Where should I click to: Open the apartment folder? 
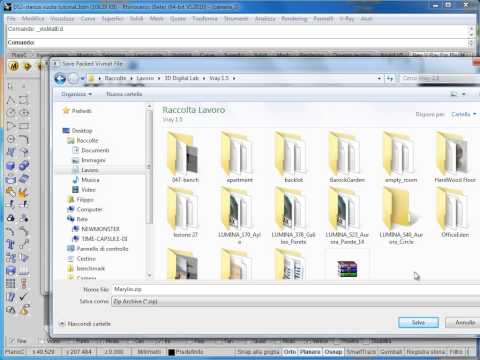pyautogui.click(x=239, y=157)
